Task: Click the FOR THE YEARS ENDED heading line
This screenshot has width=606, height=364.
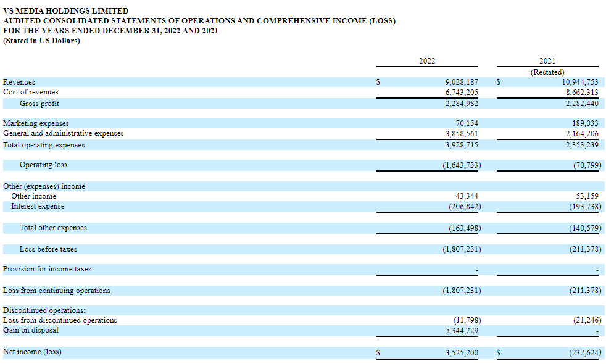Action: pyautogui.click(x=110, y=31)
